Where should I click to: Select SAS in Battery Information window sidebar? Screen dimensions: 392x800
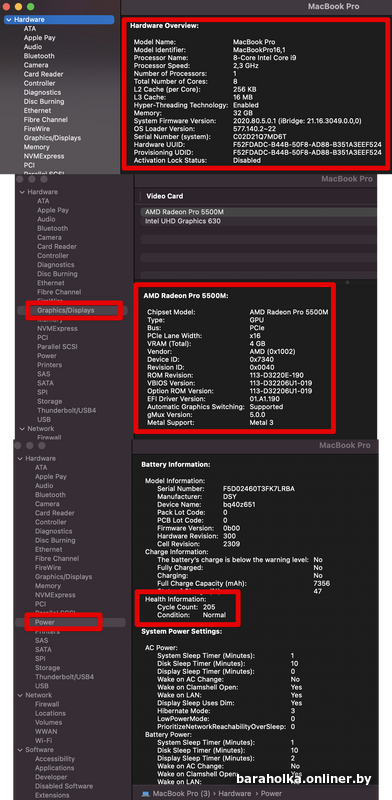point(41,640)
